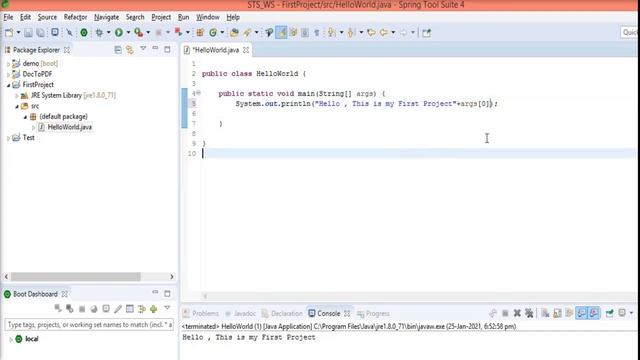Select HelloWorld.java in Package Explorer

[69, 127]
